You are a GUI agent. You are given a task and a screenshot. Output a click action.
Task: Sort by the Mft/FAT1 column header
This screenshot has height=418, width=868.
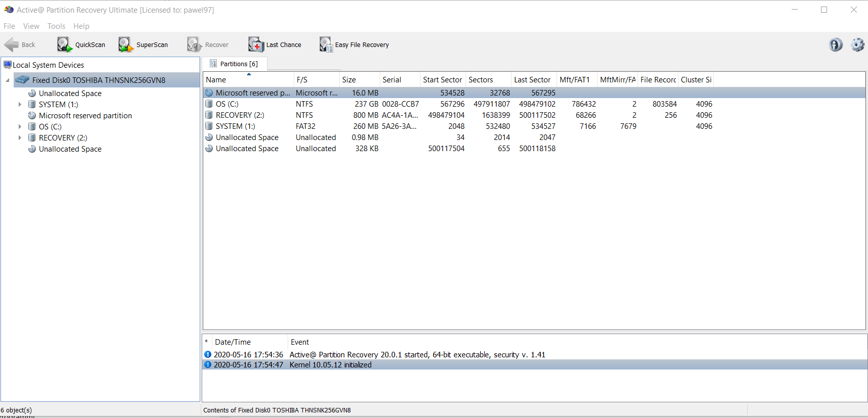click(577, 80)
